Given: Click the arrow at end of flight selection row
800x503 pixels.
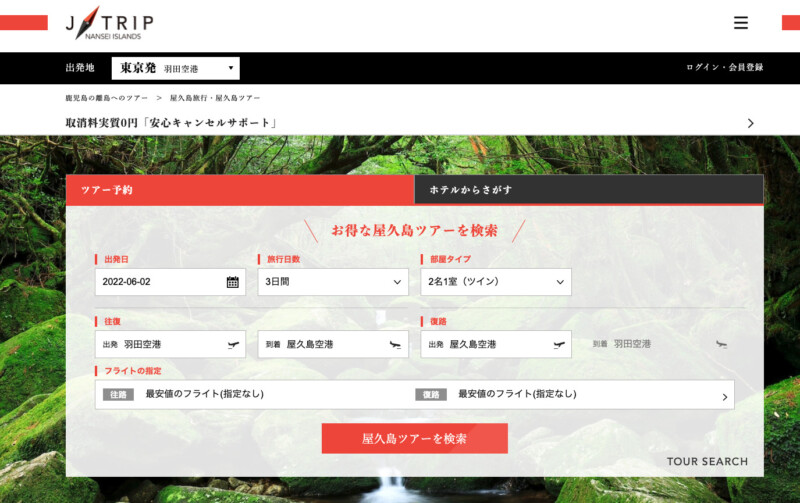Looking at the screenshot, I should 725,397.
